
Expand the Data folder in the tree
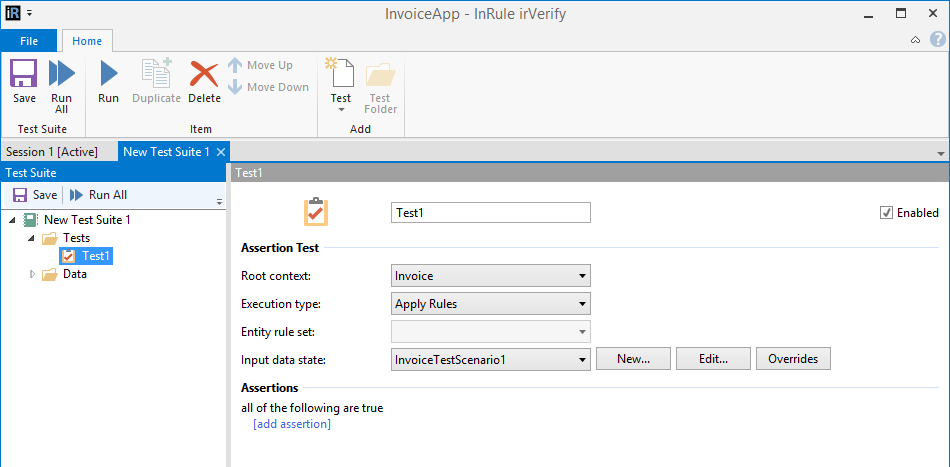click(32, 274)
